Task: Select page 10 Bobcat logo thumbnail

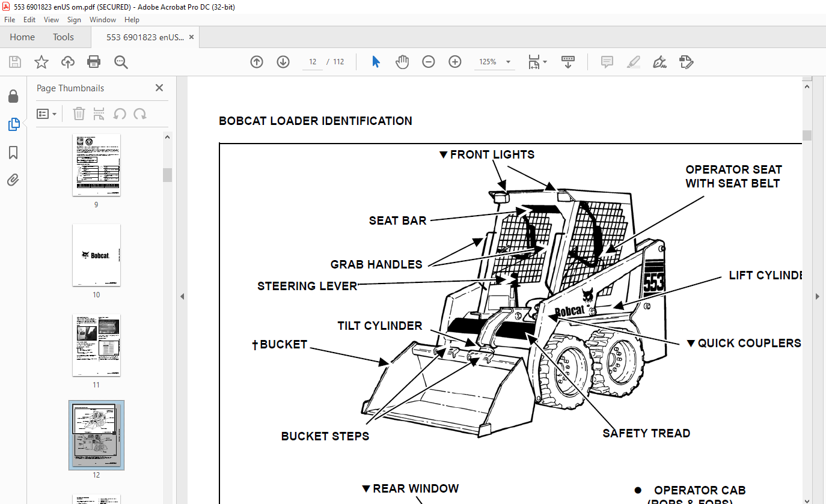Action: pos(96,255)
